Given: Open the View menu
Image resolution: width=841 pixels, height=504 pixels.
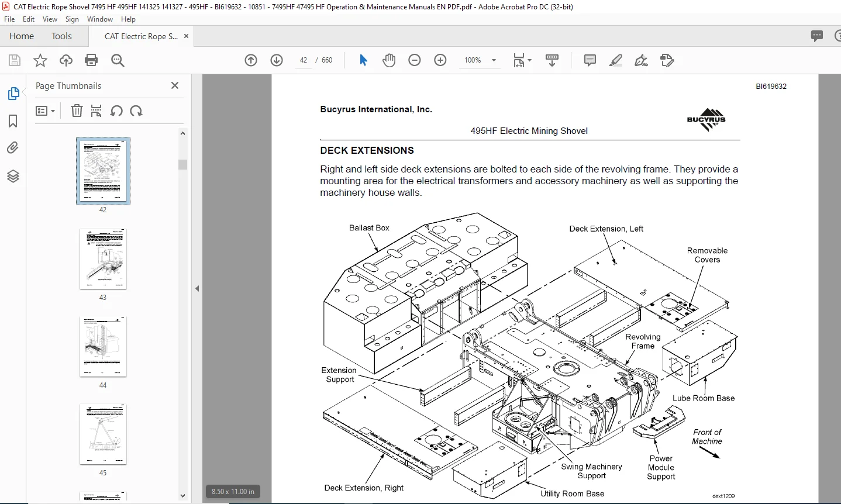Looking at the screenshot, I should 50,19.
